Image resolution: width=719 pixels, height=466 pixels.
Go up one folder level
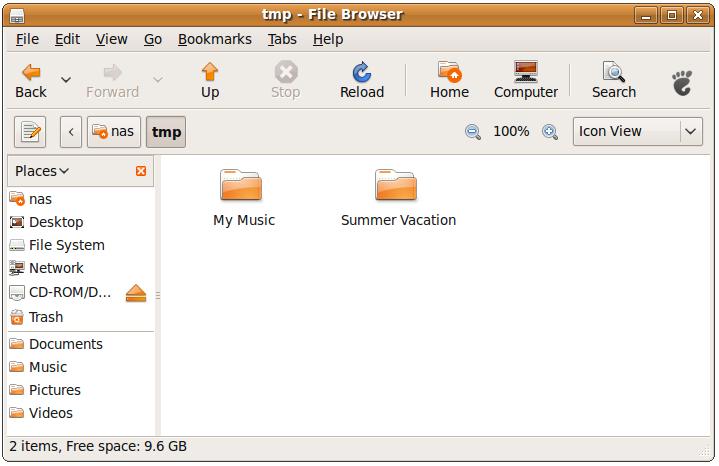[x=210, y=81]
